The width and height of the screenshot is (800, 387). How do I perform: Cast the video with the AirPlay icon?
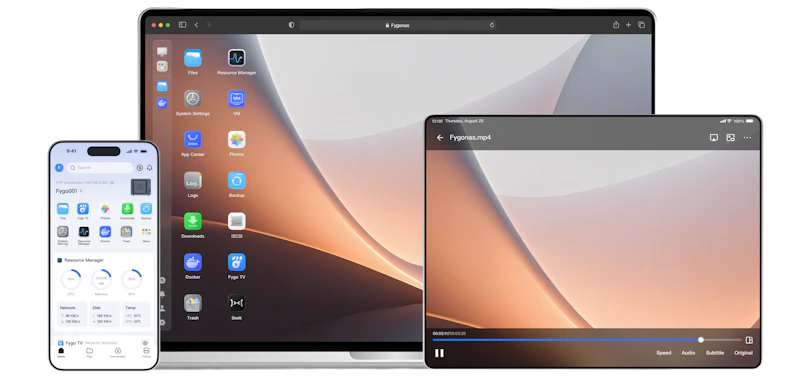714,138
